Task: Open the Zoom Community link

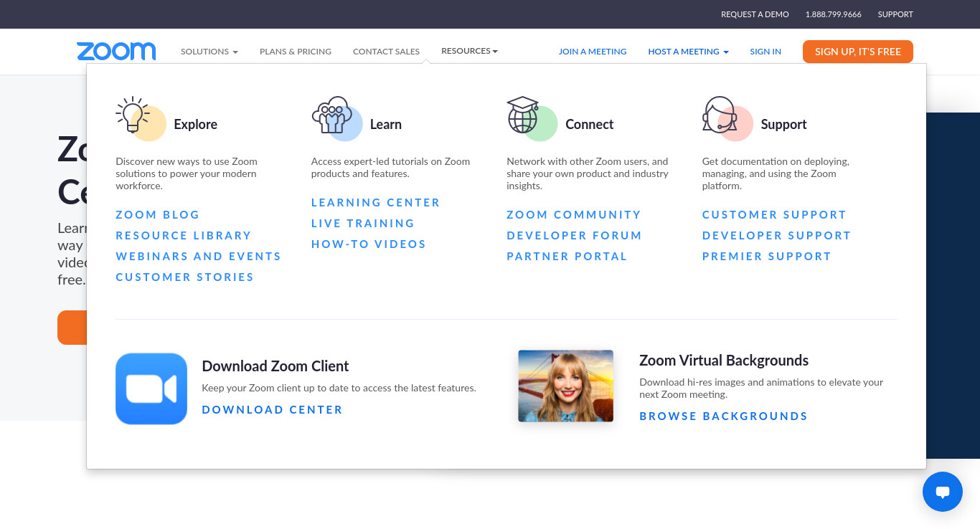Action: click(574, 215)
